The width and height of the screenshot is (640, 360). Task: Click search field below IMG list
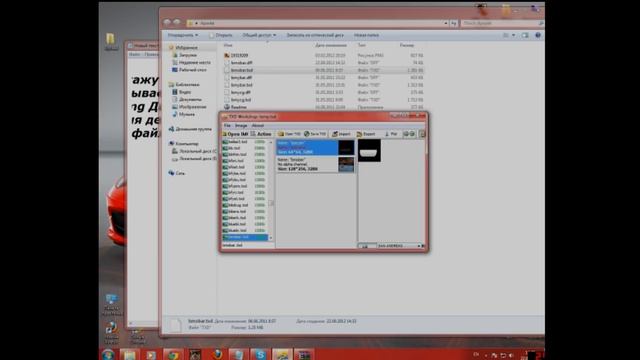(248, 245)
